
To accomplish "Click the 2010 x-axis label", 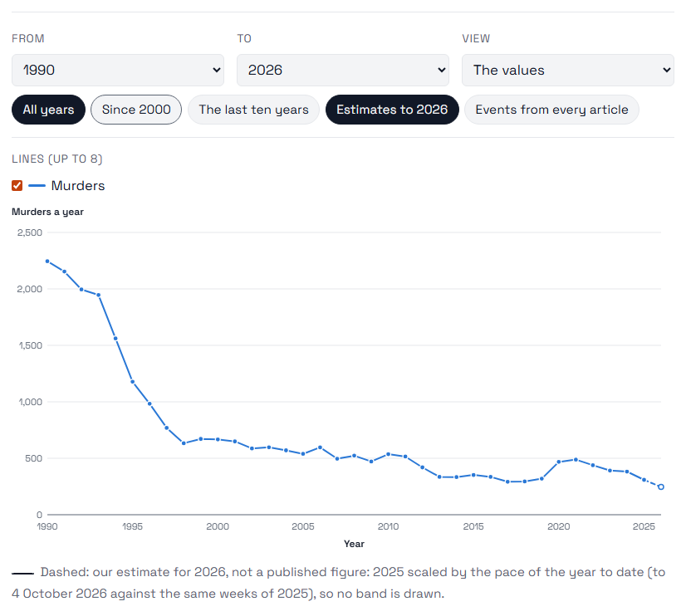I will (x=388, y=526).
